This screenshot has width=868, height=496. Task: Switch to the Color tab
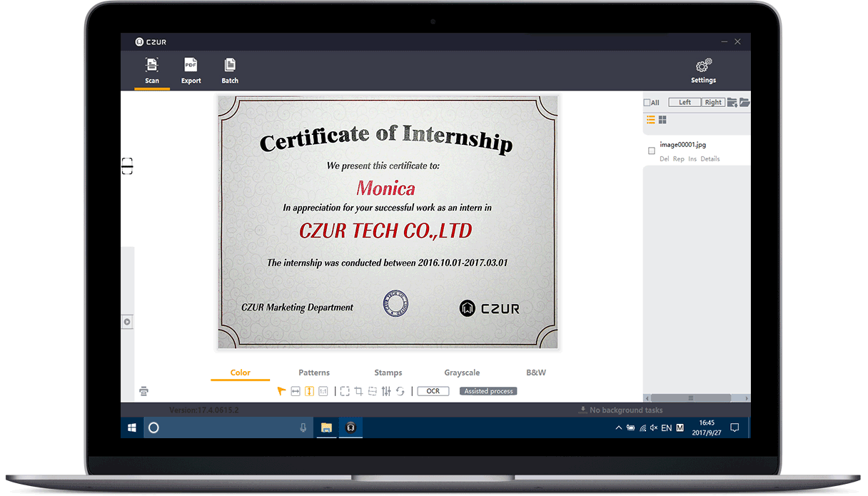point(241,373)
